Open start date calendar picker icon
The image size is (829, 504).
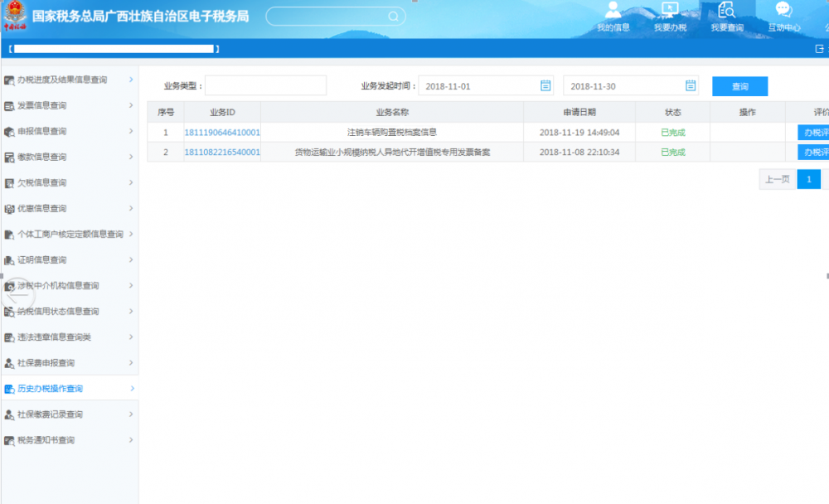click(545, 85)
